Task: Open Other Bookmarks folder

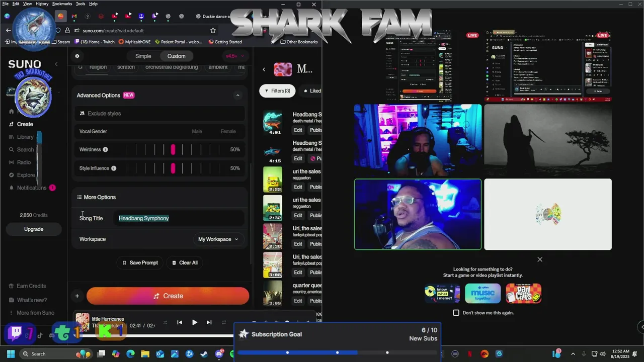Action: [x=299, y=42]
